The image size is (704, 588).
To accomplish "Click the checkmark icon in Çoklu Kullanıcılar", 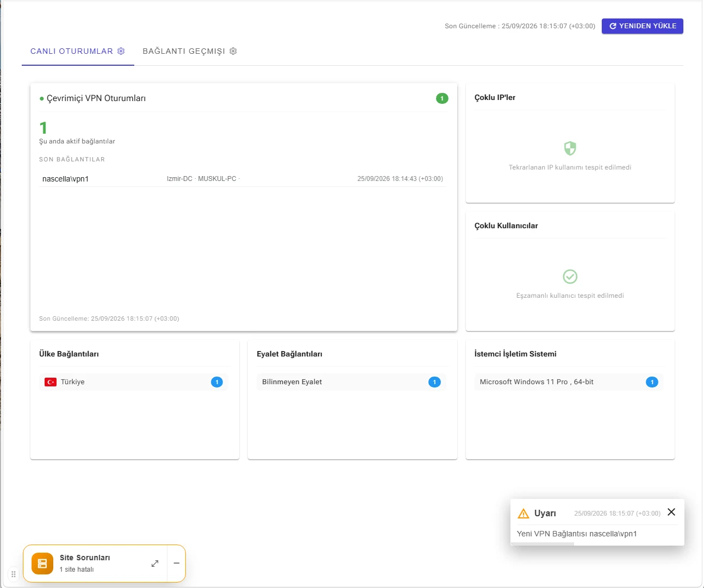I will [x=570, y=277].
